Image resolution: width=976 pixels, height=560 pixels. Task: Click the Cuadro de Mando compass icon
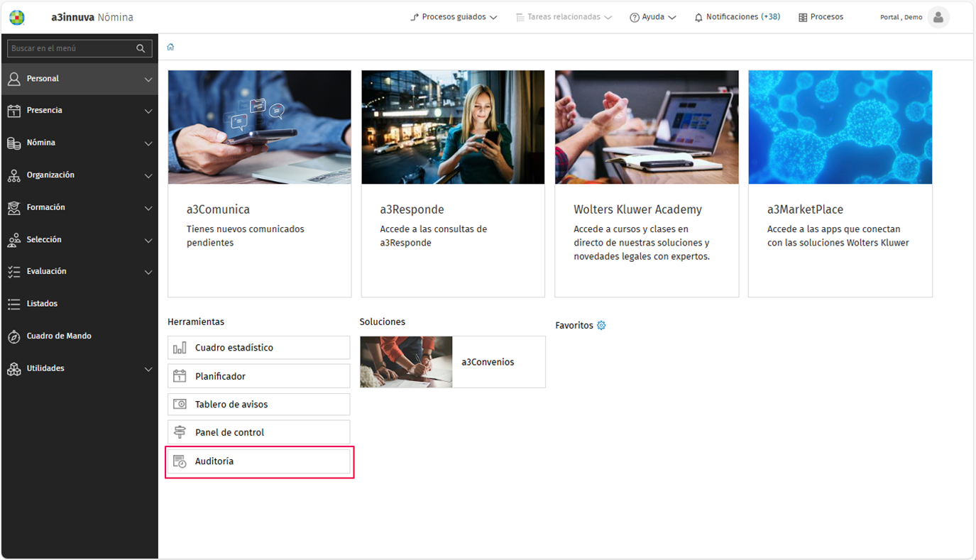pos(14,336)
